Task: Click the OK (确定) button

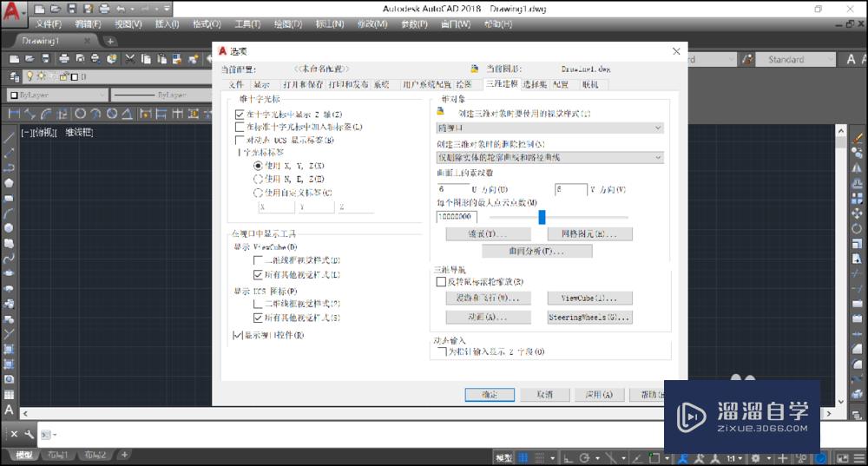Action: [490, 395]
